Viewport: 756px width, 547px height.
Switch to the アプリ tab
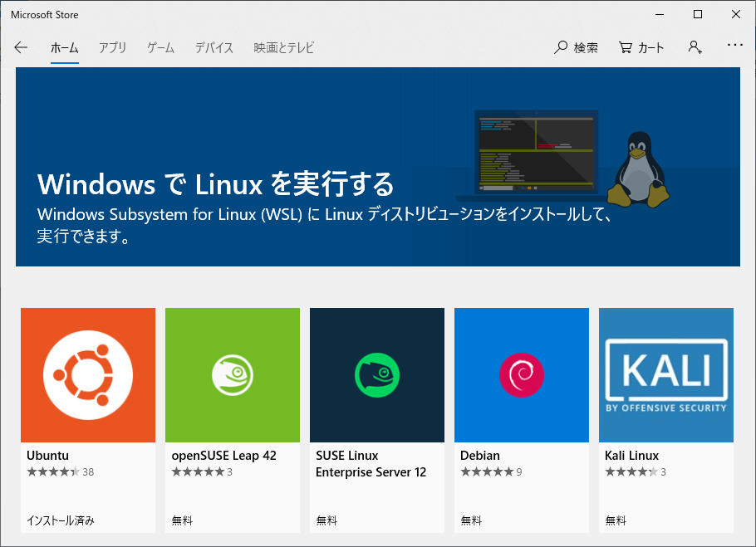[112, 47]
